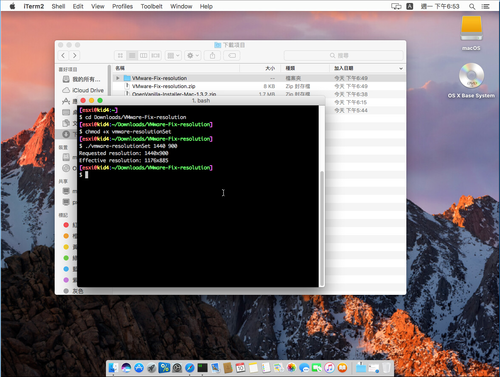The width and height of the screenshot is (500, 377).
Task: Go back in the Finder window
Action: pos(63,55)
